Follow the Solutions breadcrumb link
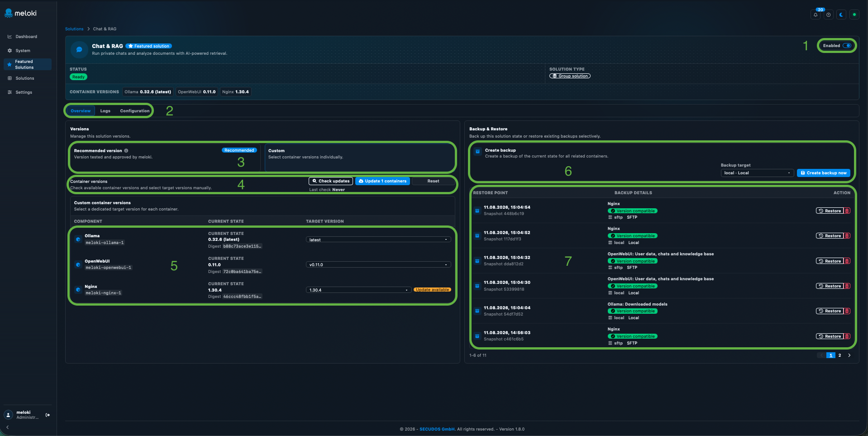The image size is (868, 436). click(74, 29)
